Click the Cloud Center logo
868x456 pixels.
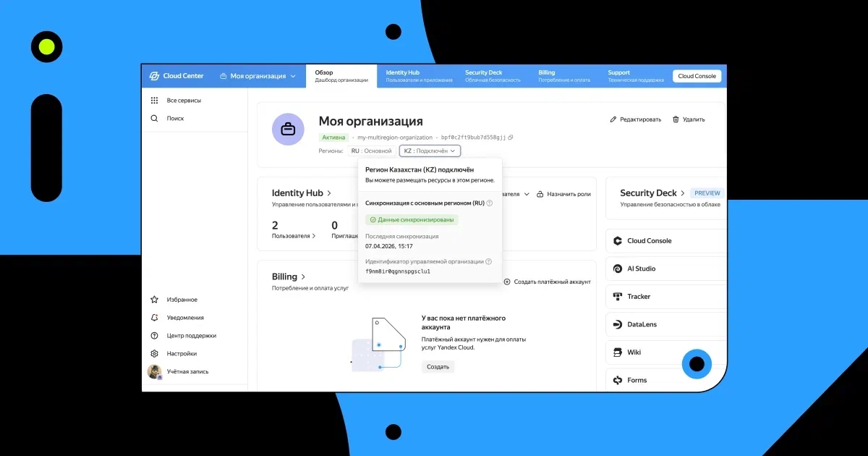(177, 75)
